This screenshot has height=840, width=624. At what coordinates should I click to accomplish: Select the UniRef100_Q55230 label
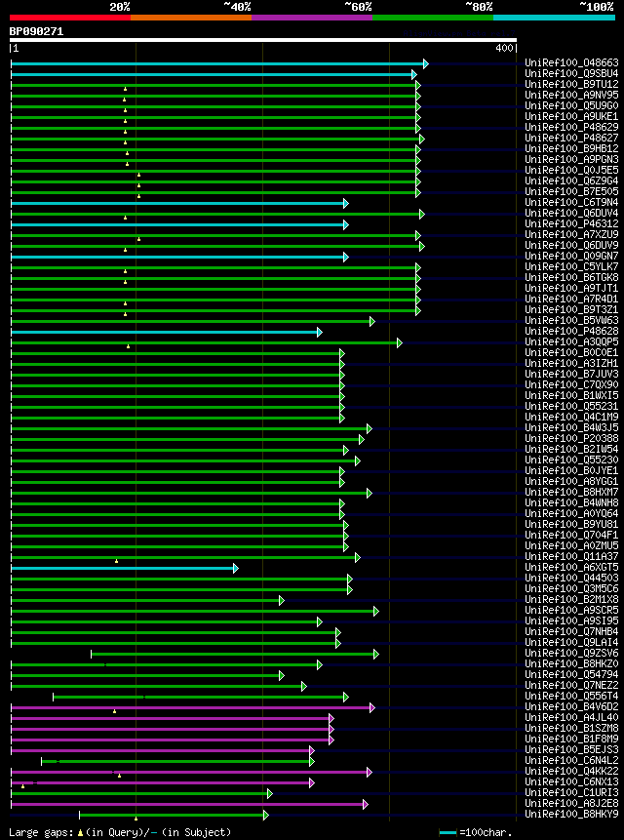[571, 460]
